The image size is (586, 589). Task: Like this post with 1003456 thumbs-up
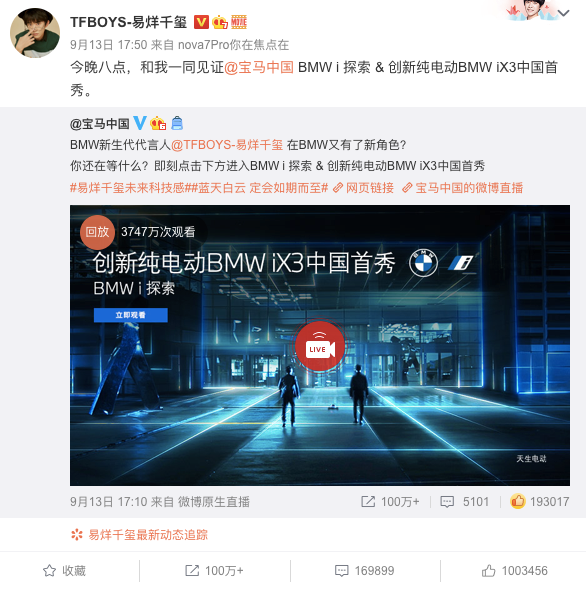pyautogui.click(x=514, y=571)
